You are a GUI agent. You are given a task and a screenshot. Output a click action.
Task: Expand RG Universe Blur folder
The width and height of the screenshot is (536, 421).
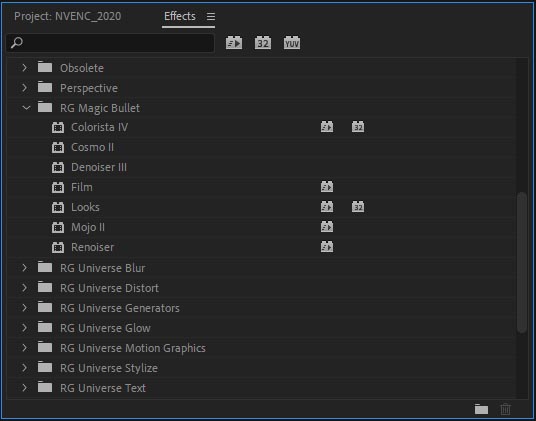(x=25, y=268)
